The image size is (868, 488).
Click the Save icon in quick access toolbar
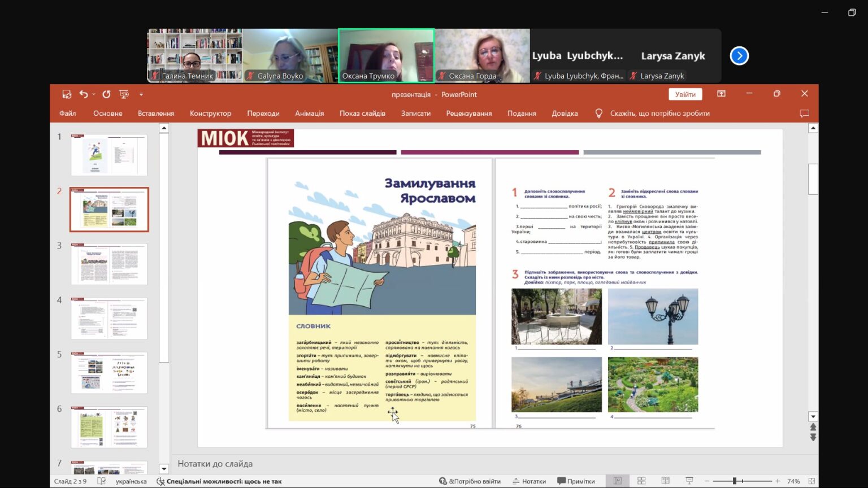click(x=67, y=94)
